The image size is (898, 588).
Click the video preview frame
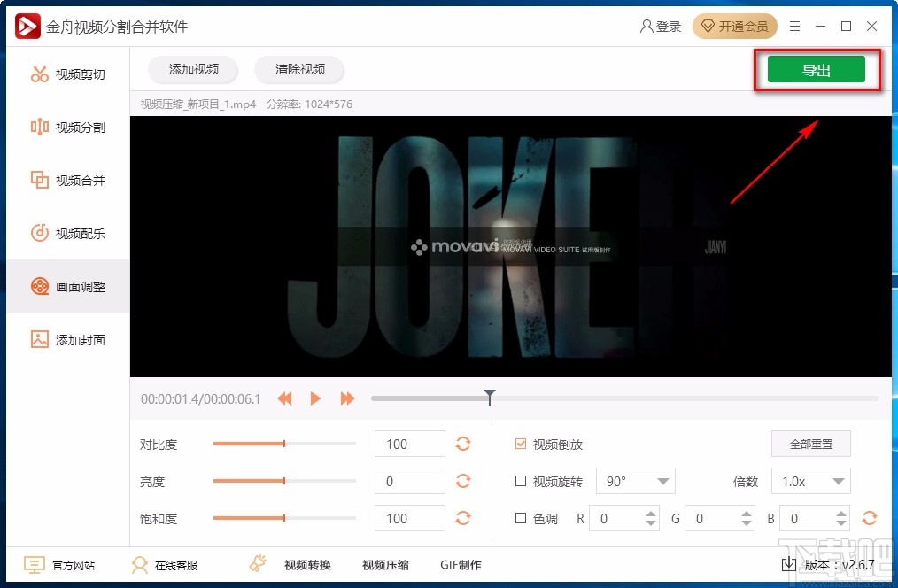point(510,246)
